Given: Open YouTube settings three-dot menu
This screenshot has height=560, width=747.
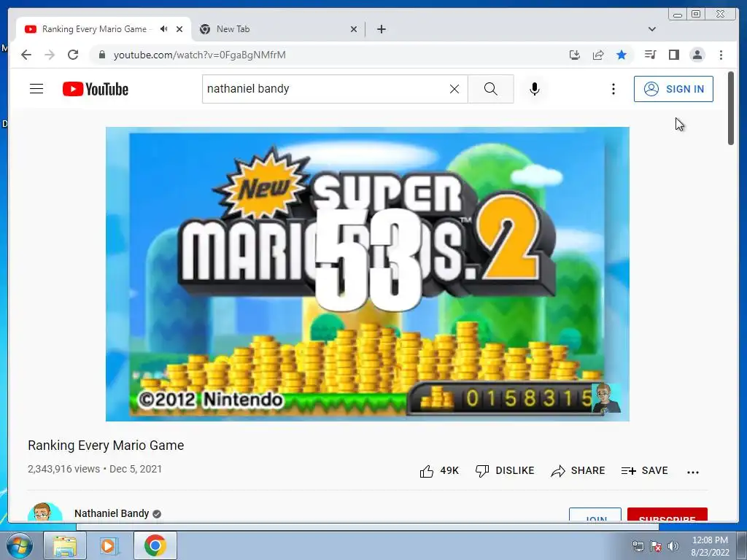Looking at the screenshot, I should [613, 89].
